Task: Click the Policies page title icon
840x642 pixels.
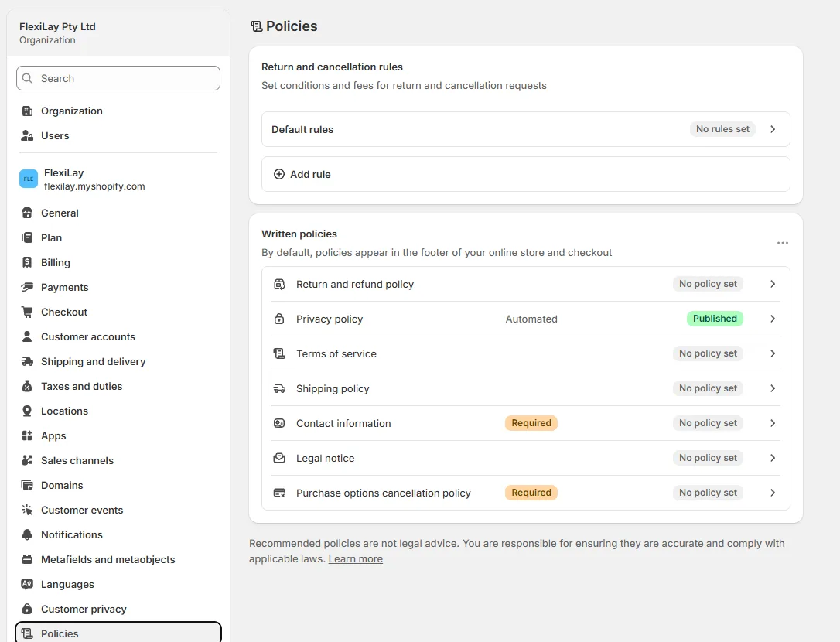Action: 257,26
